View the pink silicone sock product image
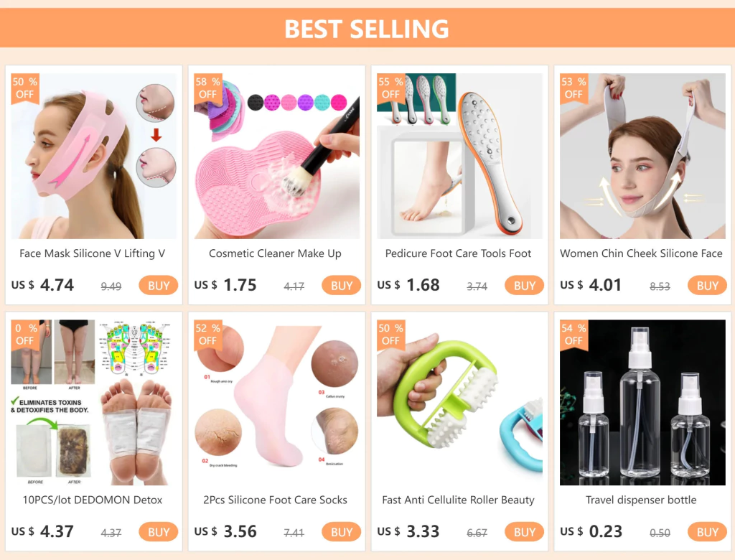The image size is (735, 560). (x=276, y=403)
